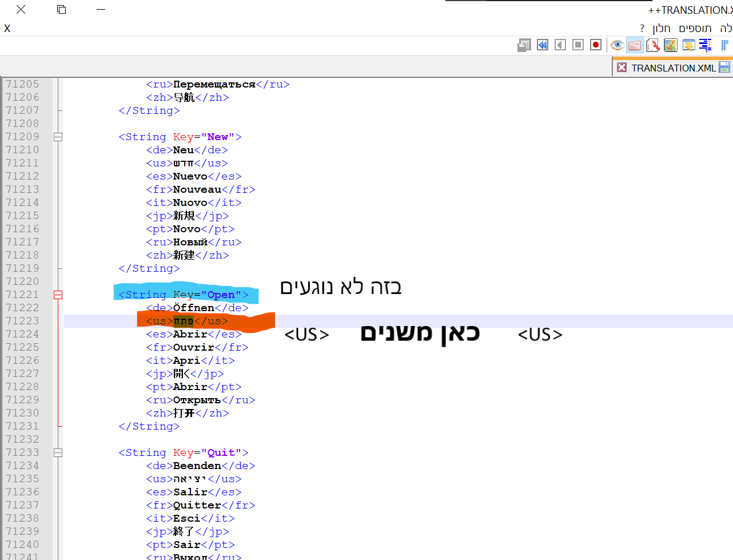This screenshot has height=560, width=733.
Task: Show the Document Map panel
Action: pos(671,45)
